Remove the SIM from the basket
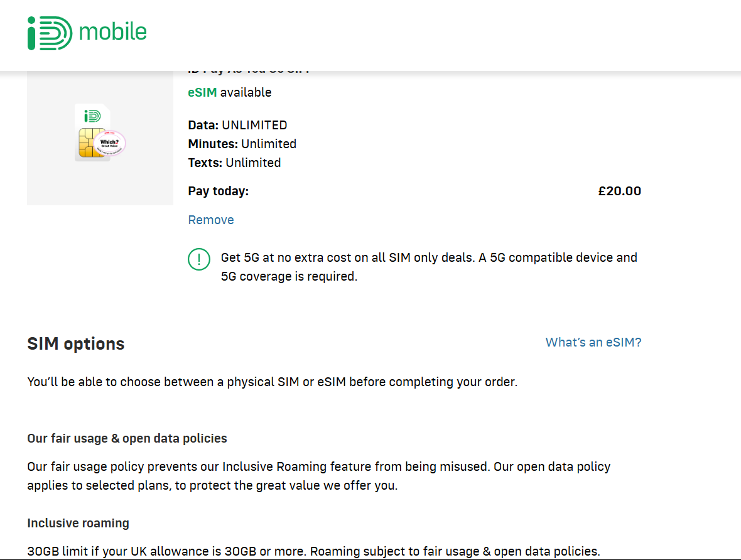Screen dimensions: 741x560 pyautogui.click(x=211, y=220)
